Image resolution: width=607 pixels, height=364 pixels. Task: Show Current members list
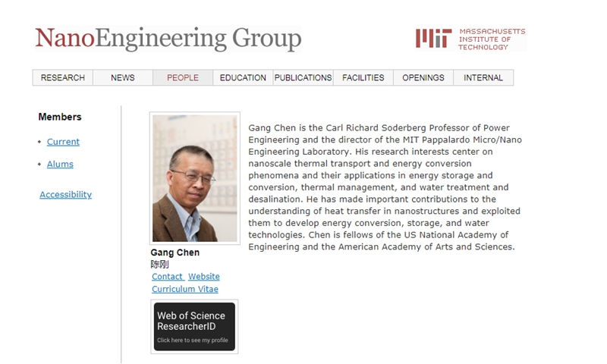click(63, 142)
